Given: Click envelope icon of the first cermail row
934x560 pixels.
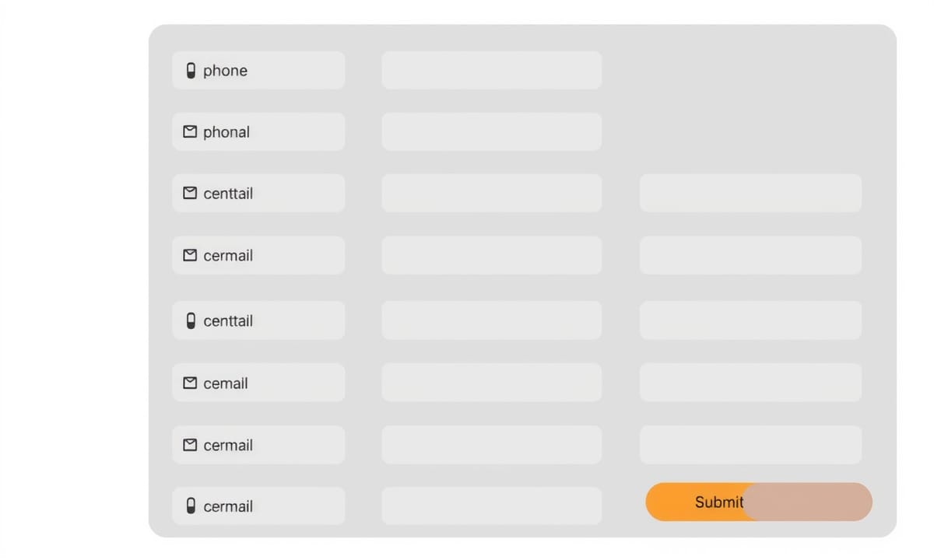Looking at the screenshot, I should coord(190,255).
